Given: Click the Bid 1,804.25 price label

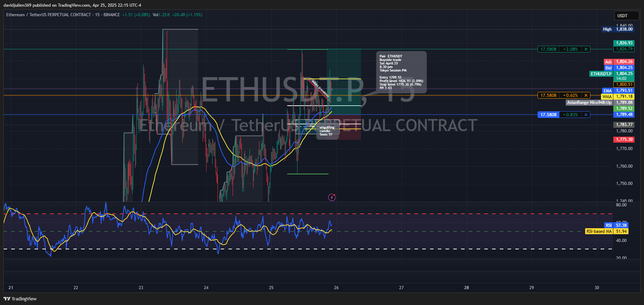Looking at the screenshot, I should coord(619,68).
